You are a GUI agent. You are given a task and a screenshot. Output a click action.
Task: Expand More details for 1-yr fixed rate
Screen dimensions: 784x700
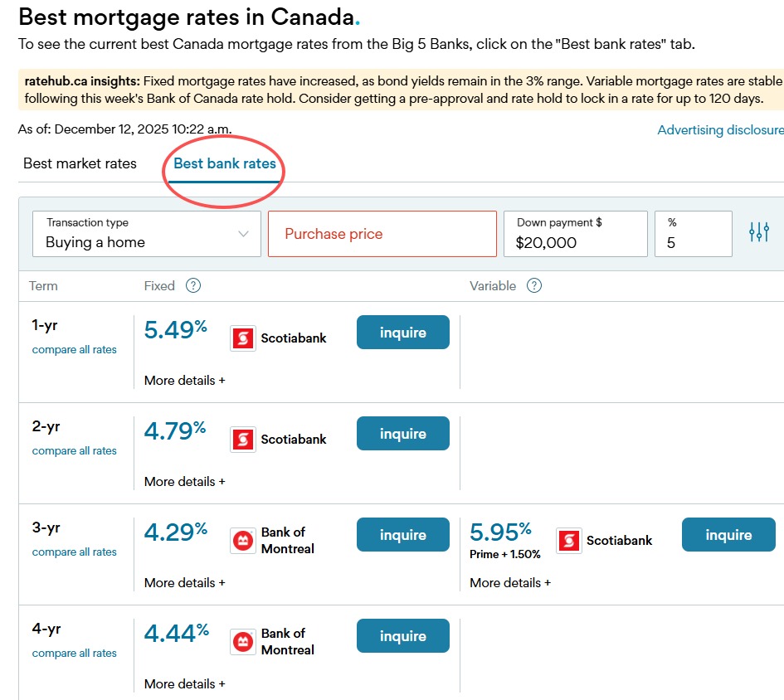coord(184,381)
